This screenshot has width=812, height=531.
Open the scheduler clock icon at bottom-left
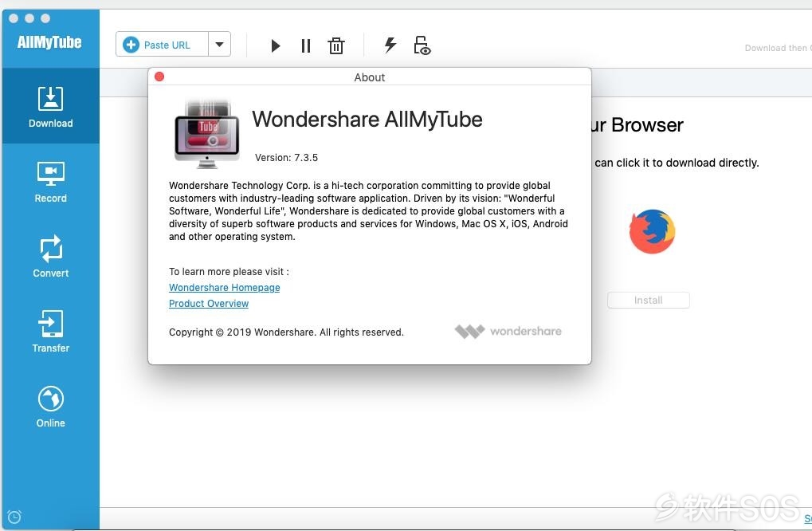tap(14, 517)
